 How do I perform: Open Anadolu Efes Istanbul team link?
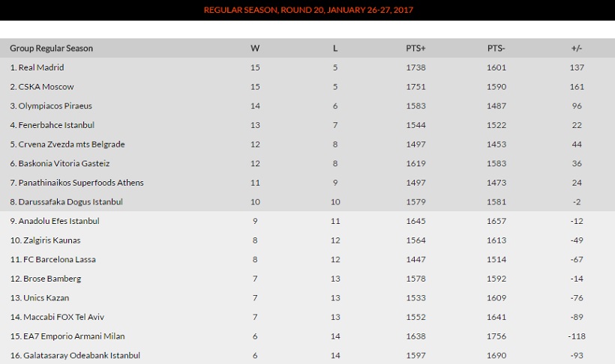(x=58, y=221)
